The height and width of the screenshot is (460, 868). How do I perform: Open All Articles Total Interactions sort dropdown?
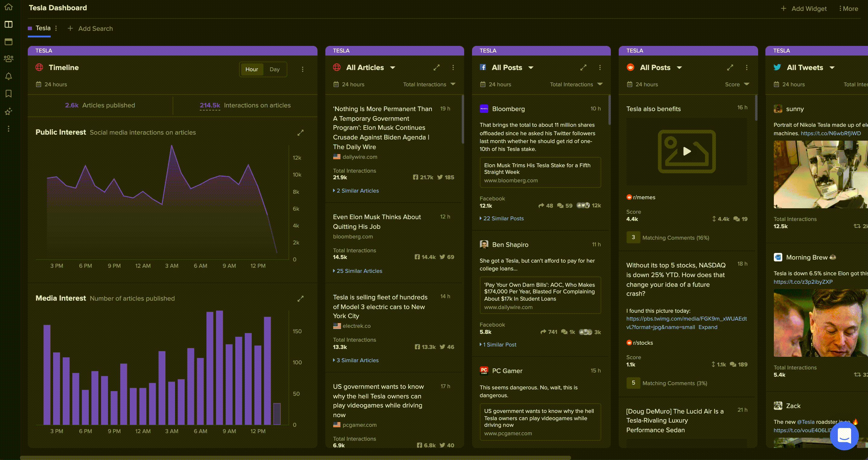[429, 84]
